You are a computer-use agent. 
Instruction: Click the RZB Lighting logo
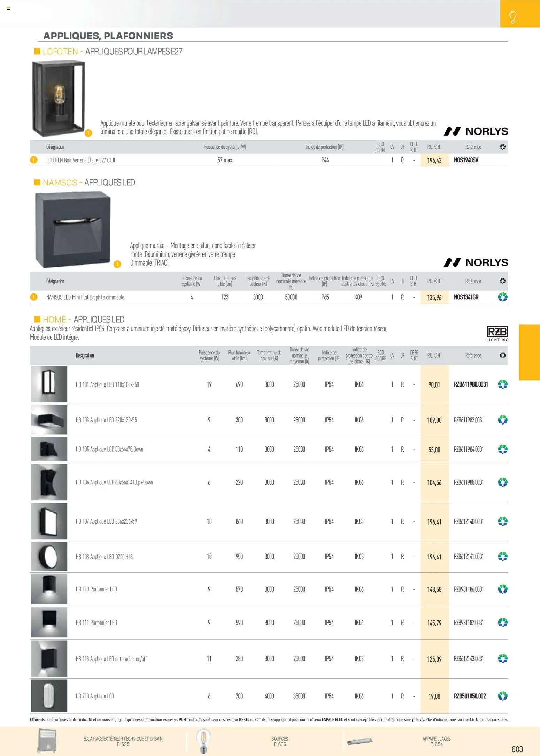coord(497,333)
